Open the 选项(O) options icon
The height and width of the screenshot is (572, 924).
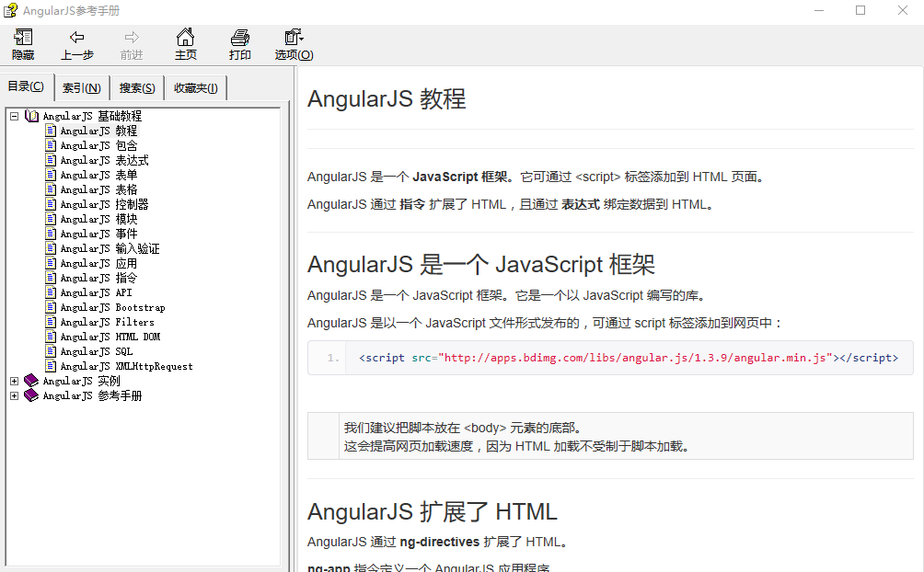coord(291,43)
